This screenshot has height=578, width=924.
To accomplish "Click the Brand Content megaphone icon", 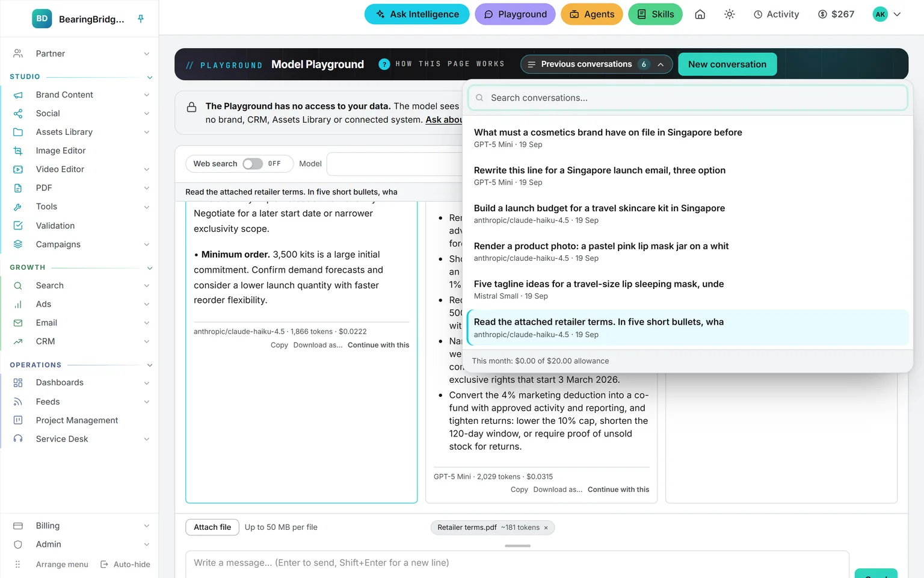I will pos(18,95).
